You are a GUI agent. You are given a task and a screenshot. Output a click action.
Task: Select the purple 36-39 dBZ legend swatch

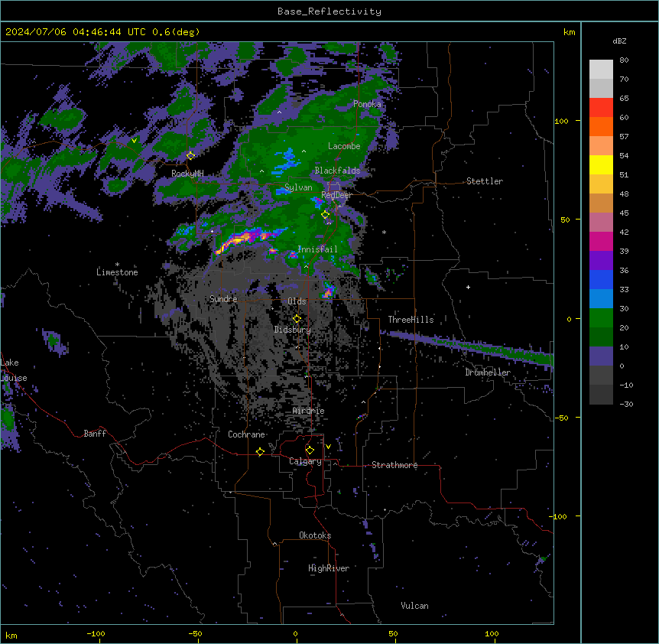[x=601, y=261]
